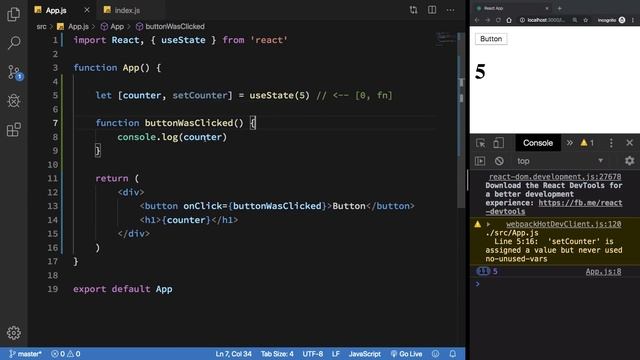The image size is (640, 360).
Task: Open the App.js:8 source link
Action: (603, 272)
